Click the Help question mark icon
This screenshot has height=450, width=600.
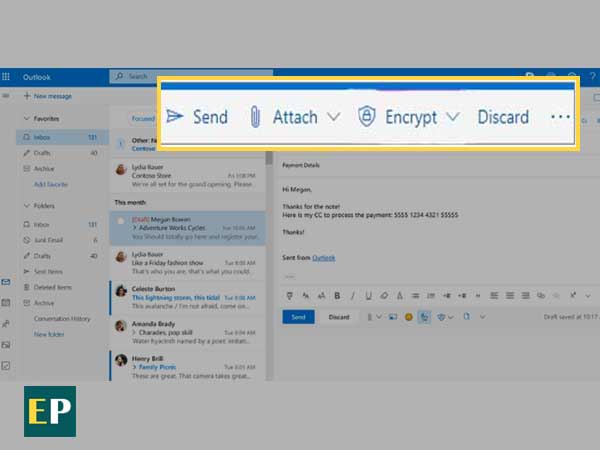[x=592, y=76]
